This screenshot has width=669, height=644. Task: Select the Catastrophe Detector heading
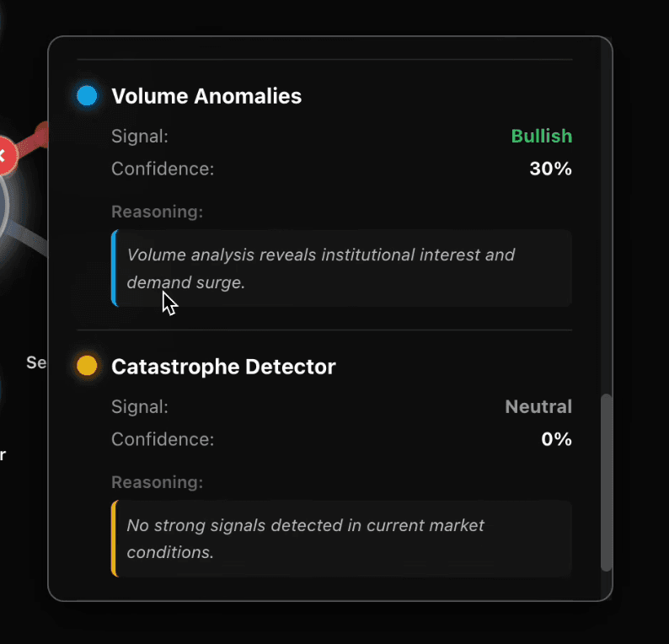pos(223,367)
